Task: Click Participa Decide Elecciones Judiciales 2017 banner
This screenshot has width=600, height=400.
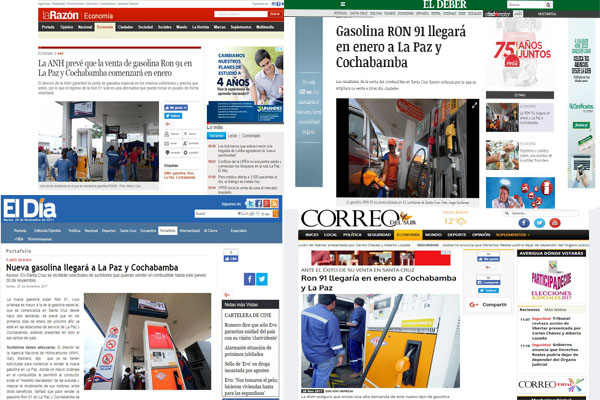Action: [x=551, y=281]
